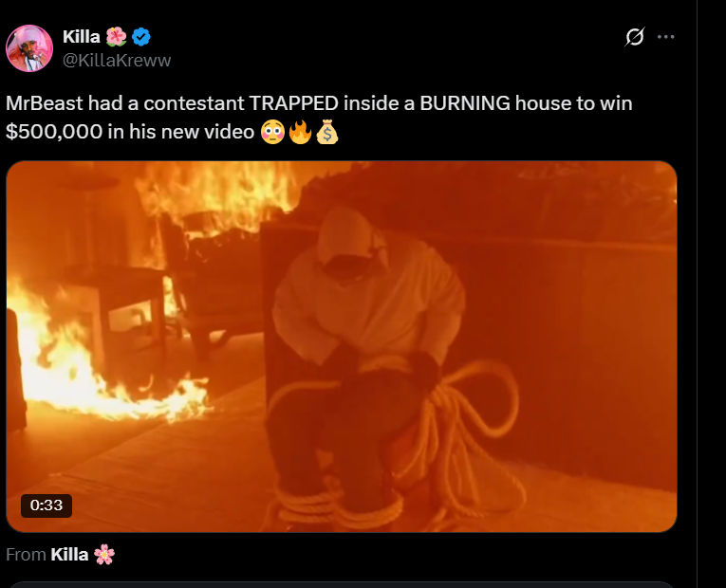Viewport: 726px width, 588px height.
Task: Click the From label below the video
Action: (26, 554)
